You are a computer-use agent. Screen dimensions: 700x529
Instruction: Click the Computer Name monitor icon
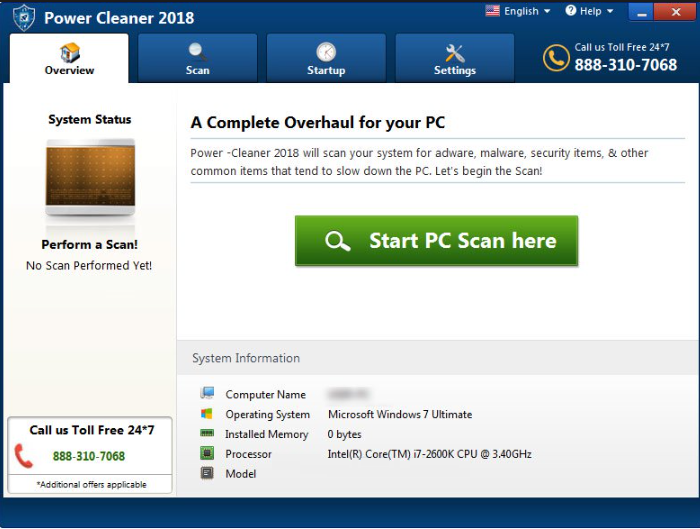(x=207, y=394)
